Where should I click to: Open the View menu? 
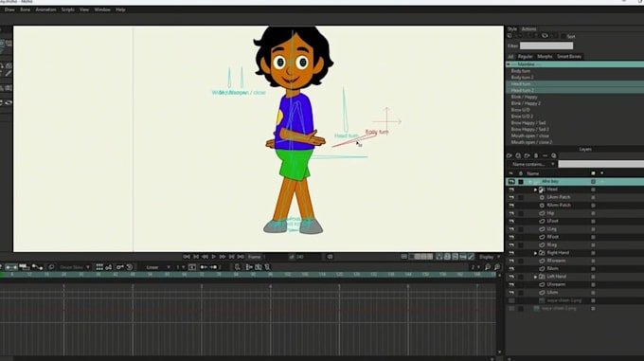coord(84,9)
